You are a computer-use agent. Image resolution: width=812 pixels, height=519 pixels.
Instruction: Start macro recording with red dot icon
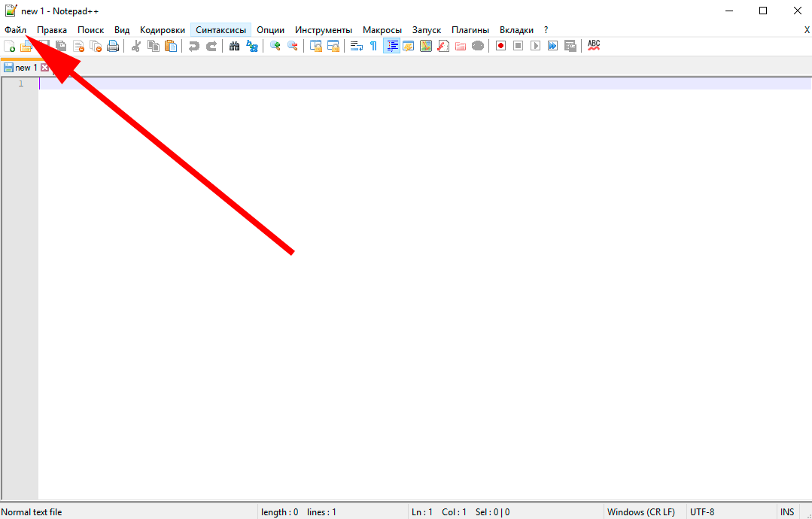pyautogui.click(x=500, y=46)
